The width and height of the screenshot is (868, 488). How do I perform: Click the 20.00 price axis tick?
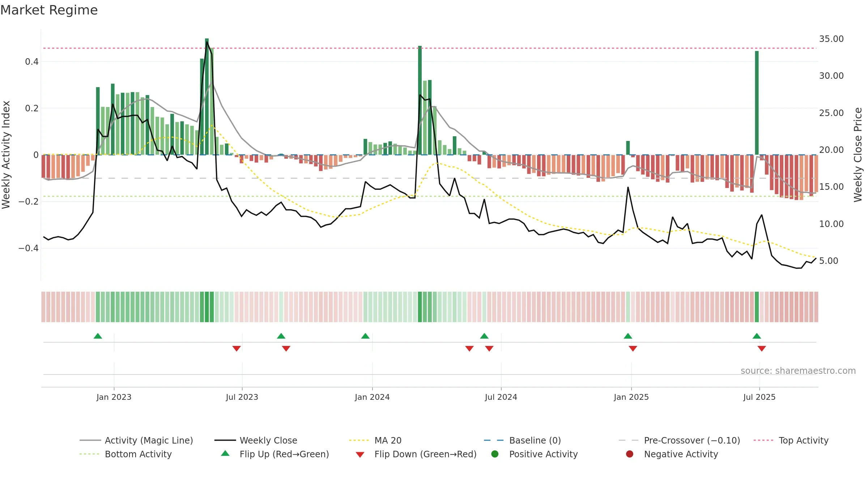click(x=831, y=150)
